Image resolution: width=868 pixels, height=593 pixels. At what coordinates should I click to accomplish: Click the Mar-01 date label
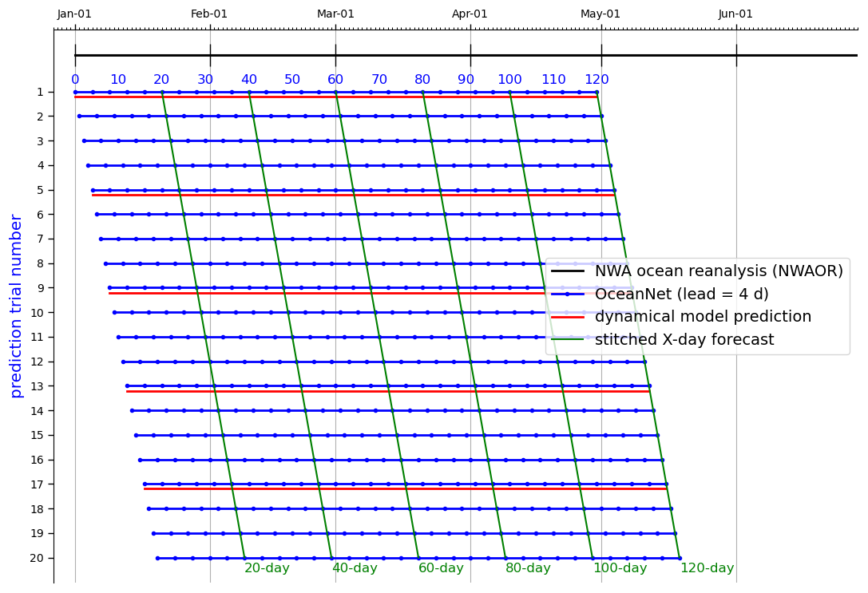click(335, 14)
